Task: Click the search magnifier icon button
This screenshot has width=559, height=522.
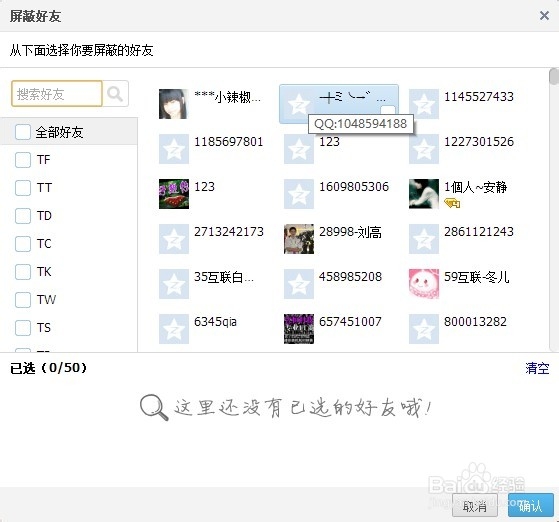Action: (116, 94)
